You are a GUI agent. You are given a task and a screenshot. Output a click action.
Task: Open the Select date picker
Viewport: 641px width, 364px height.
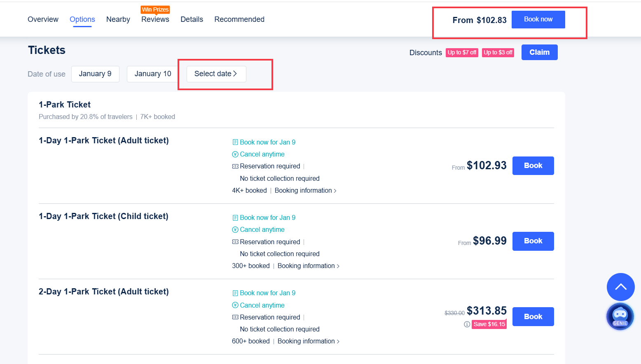point(216,74)
